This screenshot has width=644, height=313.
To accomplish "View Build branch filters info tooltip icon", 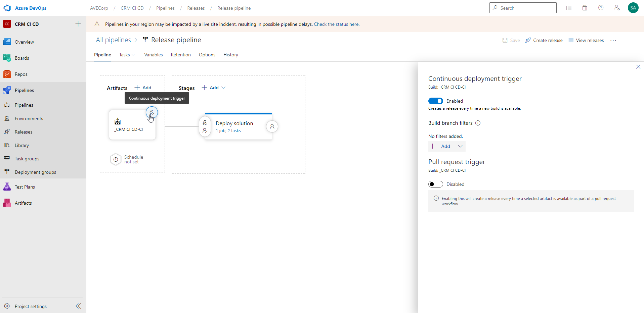I will coord(478,123).
